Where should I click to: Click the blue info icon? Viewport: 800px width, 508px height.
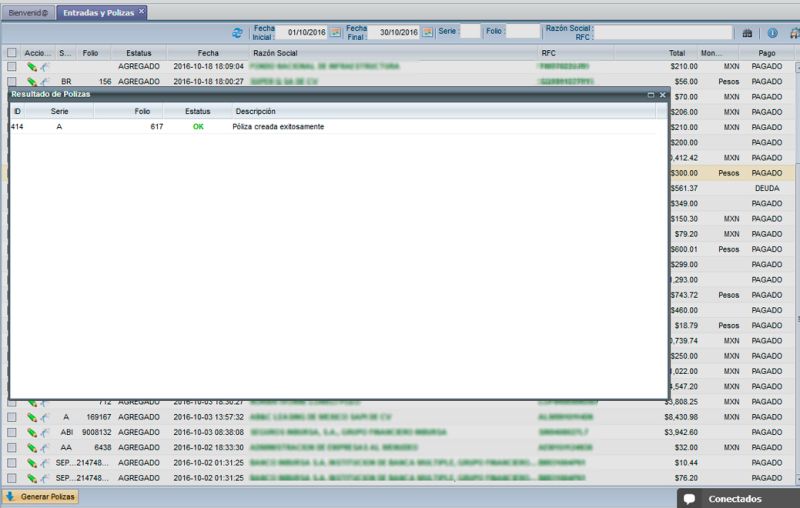(772, 33)
